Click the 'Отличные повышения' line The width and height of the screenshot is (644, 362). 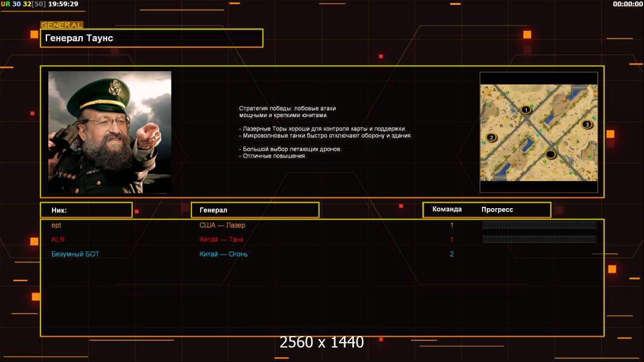pos(272,156)
